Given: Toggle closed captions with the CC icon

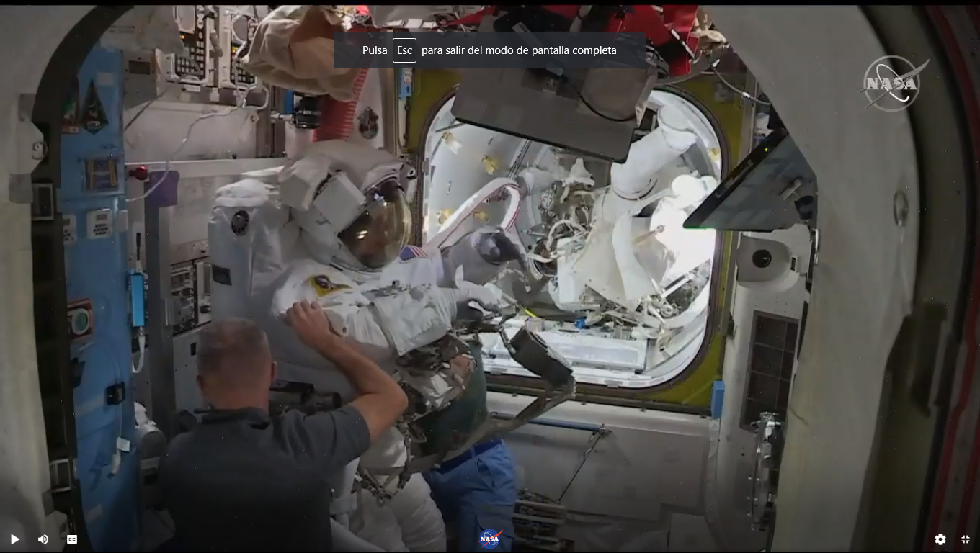Looking at the screenshot, I should coord(72,539).
